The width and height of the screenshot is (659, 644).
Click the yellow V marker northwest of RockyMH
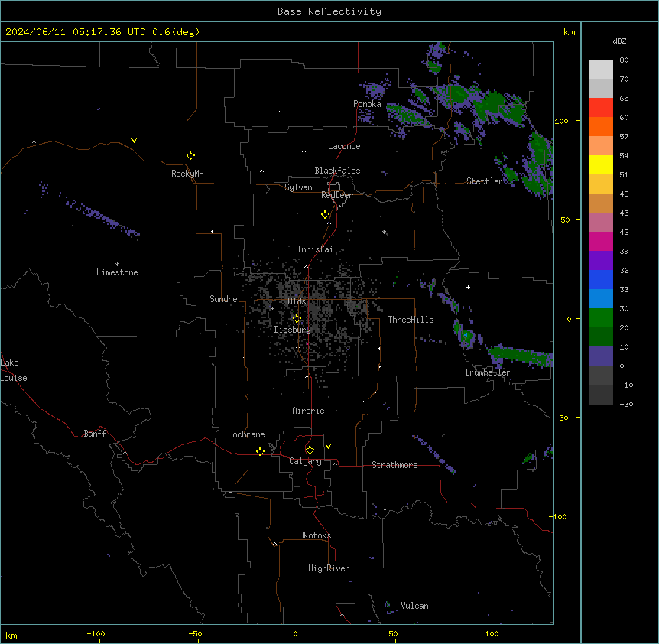[x=134, y=141]
